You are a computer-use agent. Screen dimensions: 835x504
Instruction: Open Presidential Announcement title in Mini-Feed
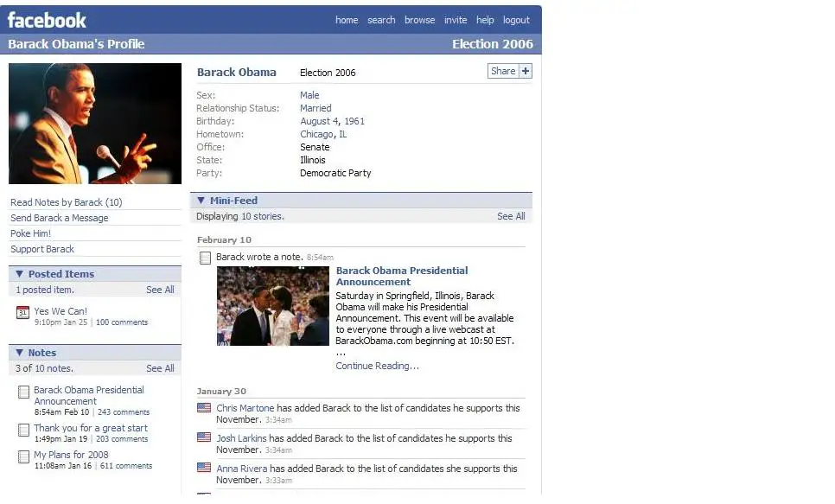402,276
